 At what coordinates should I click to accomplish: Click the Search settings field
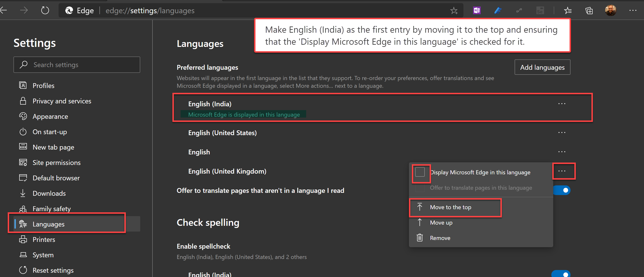point(77,65)
